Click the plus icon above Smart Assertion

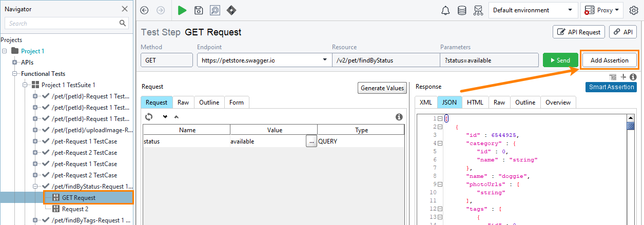[x=623, y=77]
